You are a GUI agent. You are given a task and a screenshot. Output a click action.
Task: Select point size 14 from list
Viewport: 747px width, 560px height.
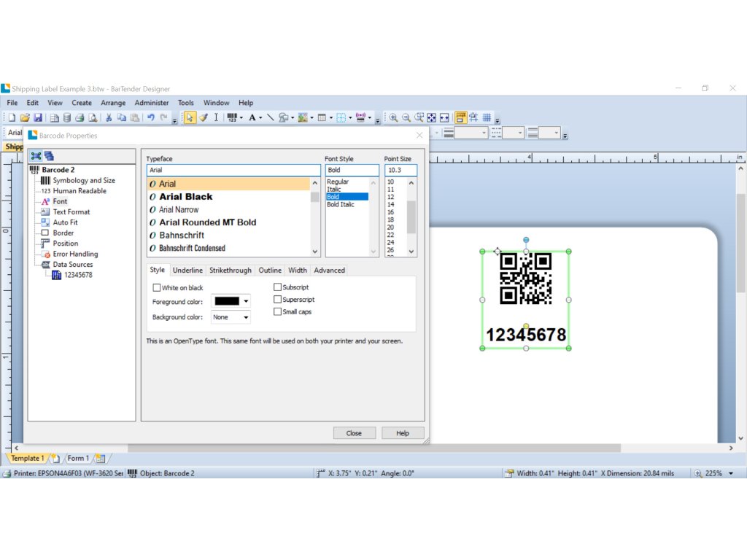tap(391, 204)
